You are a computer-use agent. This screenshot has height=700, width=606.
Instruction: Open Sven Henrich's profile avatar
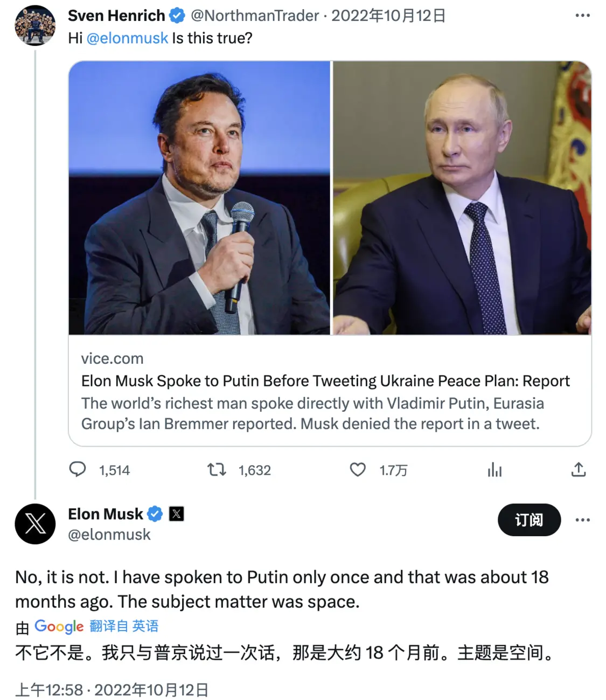coord(35,25)
